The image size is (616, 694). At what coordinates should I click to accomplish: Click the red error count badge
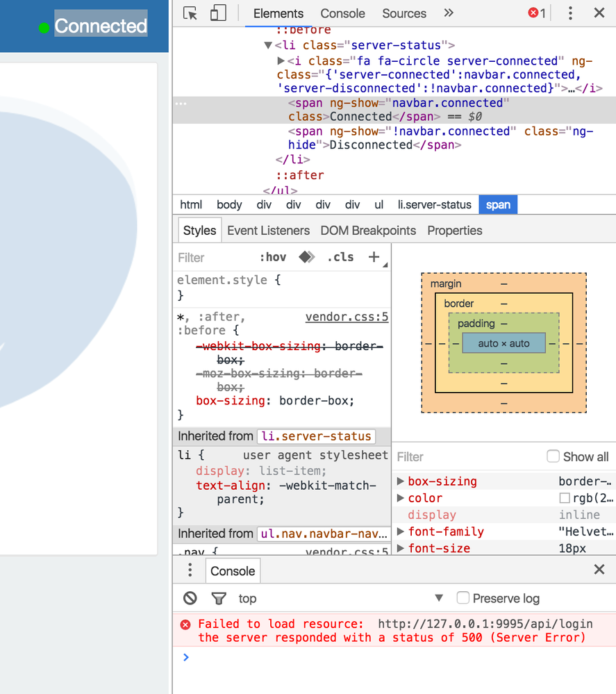(x=534, y=13)
